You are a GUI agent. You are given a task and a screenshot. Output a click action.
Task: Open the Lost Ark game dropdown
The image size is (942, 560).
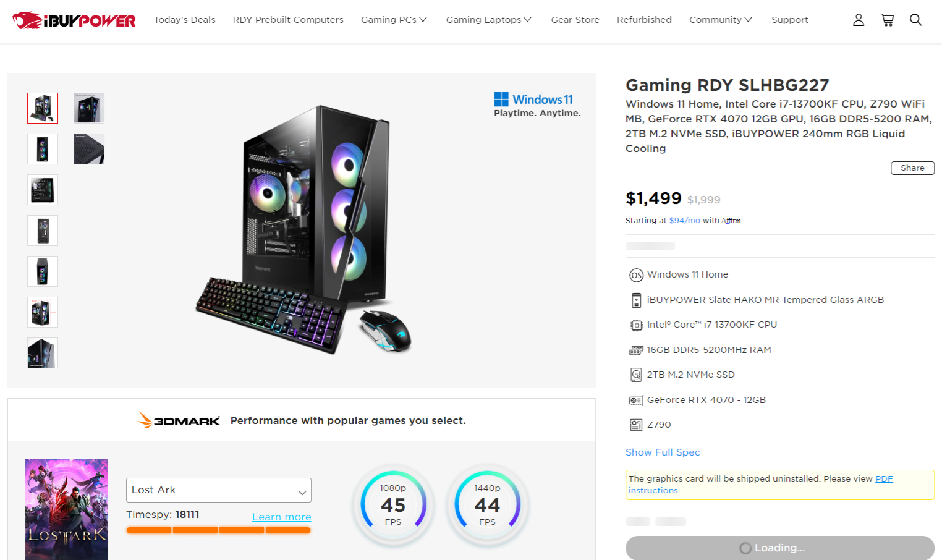(x=219, y=490)
